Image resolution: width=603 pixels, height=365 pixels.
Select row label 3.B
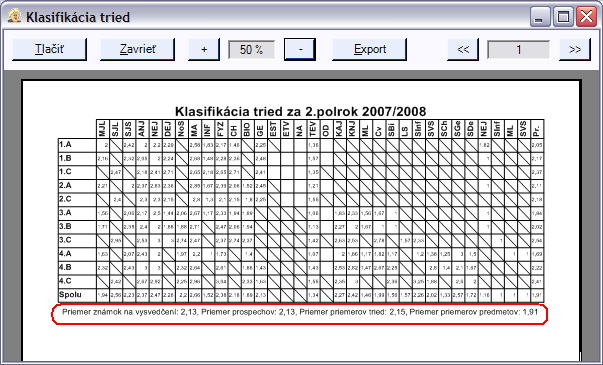(x=77, y=227)
